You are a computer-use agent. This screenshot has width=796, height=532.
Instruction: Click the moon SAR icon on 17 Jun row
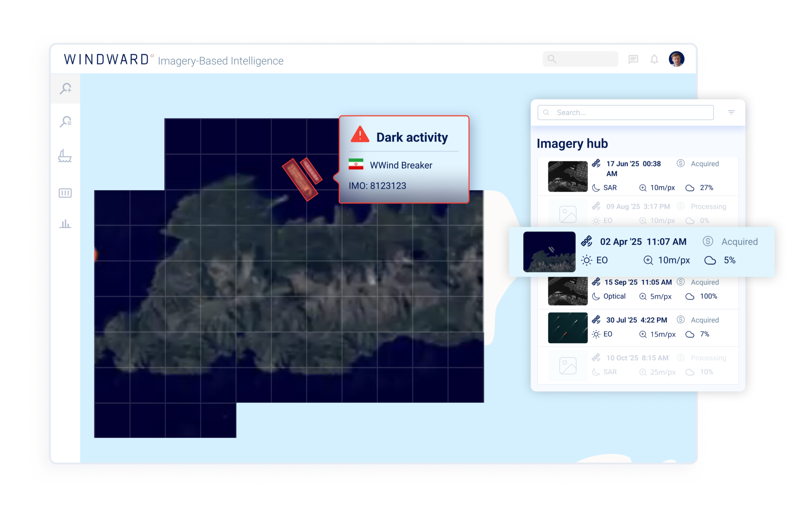click(x=596, y=188)
